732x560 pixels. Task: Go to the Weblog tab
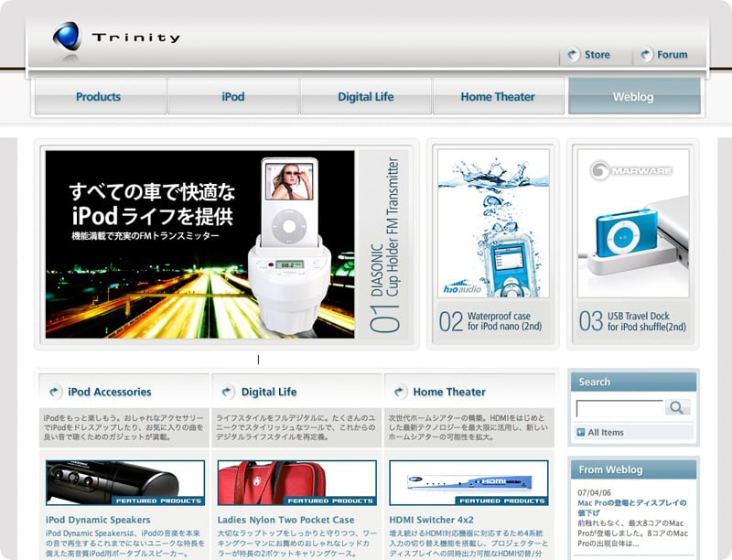click(633, 97)
